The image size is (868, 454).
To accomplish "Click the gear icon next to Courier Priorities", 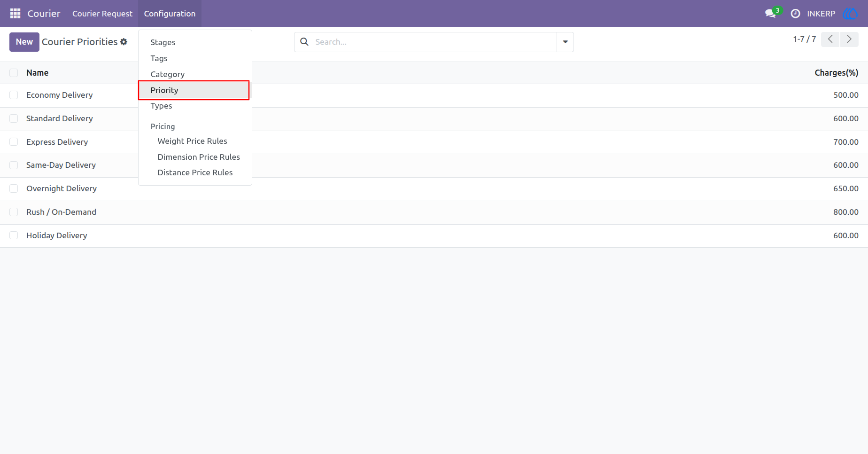I will point(124,42).
